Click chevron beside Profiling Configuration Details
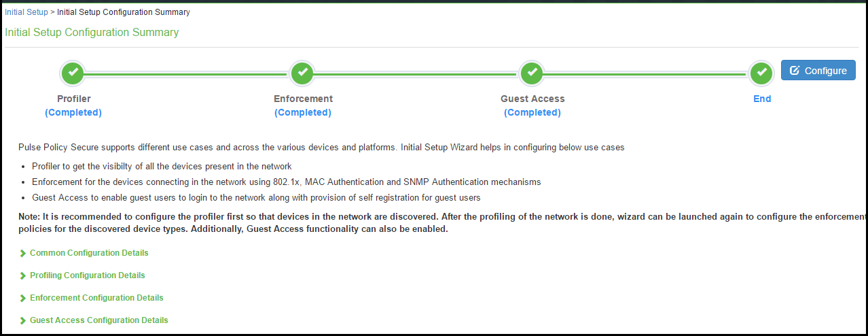 tap(23, 275)
